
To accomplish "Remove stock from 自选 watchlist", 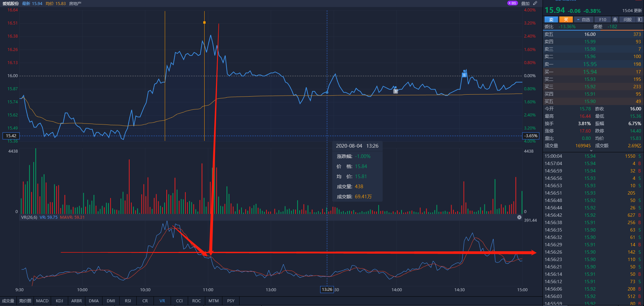I will coord(584,19).
